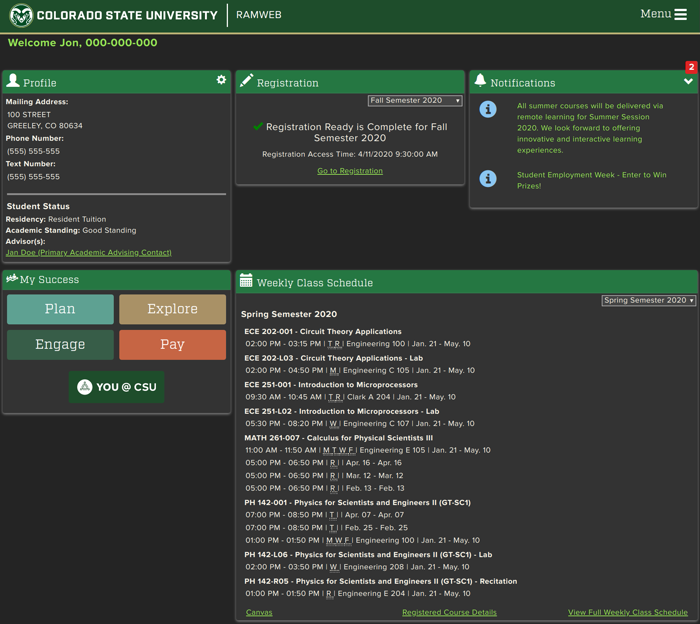Click ECE 202-L03 Circuit Theory Lab course
Screen dimensions: 700x624
tap(333, 358)
